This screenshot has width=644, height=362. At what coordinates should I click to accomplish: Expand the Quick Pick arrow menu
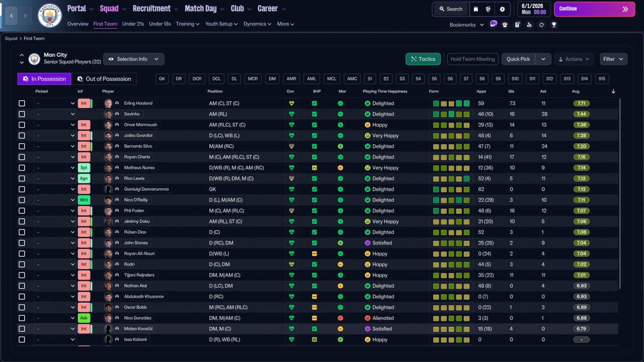(543, 59)
